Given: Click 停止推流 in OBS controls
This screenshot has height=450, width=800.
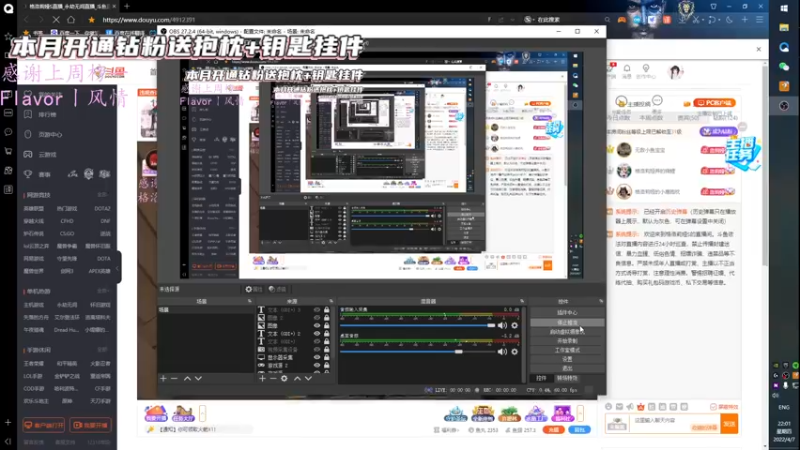Looking at the screenshot, I should 567,323.
